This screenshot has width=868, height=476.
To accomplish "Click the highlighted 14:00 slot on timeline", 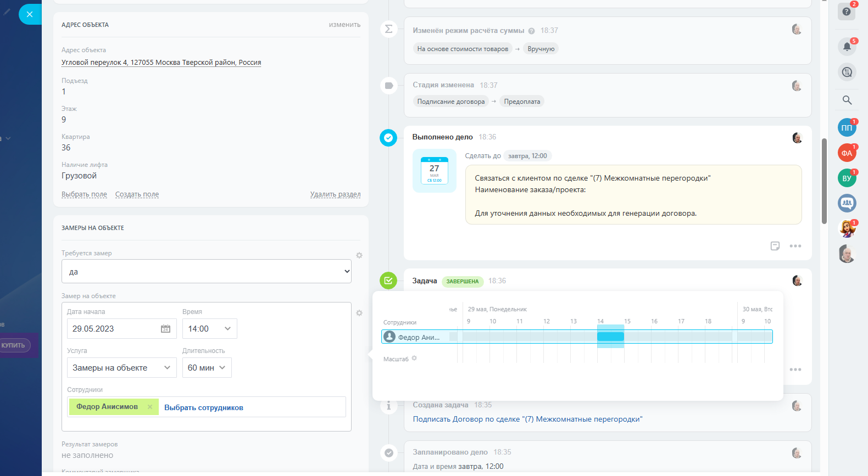I will (610, 337).
